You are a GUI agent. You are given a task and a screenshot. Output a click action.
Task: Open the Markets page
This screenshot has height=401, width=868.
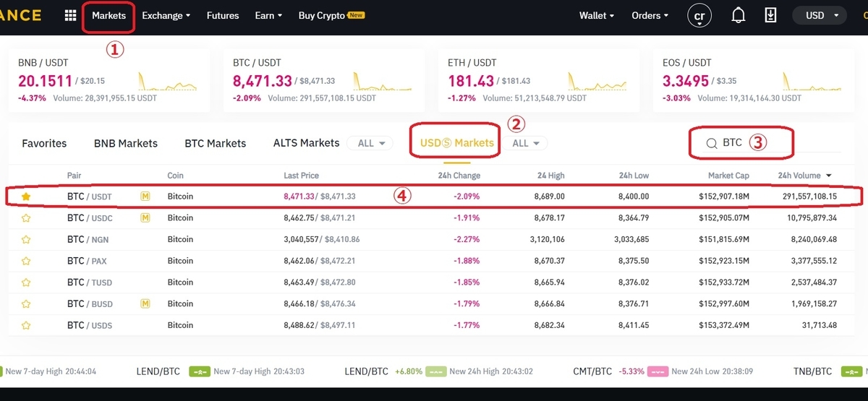(x=109, y=15)
